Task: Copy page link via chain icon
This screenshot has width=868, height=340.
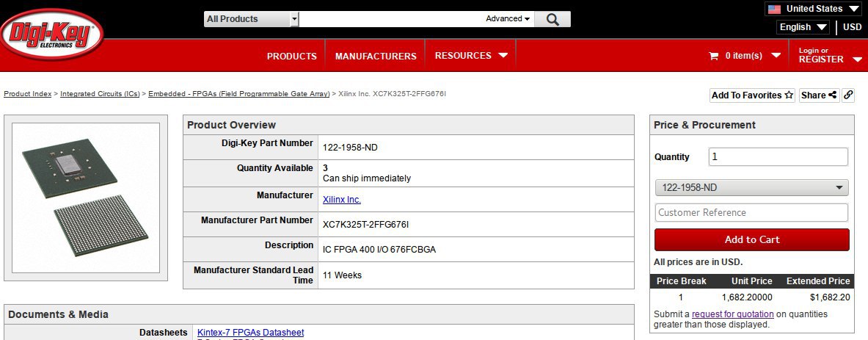Action: point(848,95)
